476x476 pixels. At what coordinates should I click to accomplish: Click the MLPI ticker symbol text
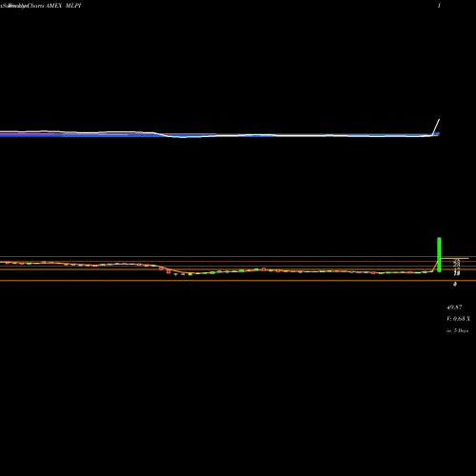[x=73, y=6]
